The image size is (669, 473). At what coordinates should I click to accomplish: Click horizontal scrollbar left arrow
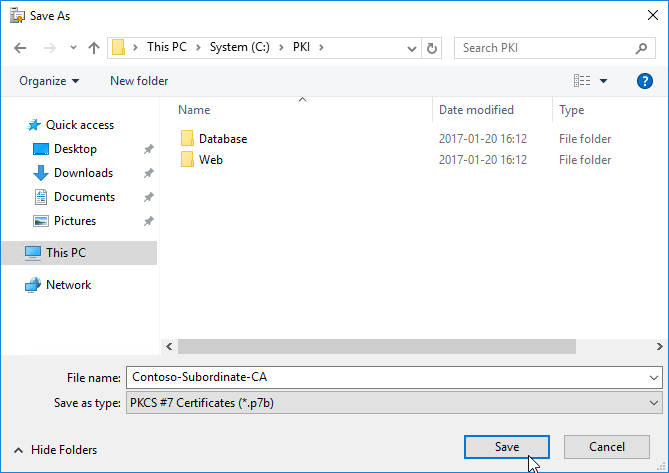[x=169, y=346]
